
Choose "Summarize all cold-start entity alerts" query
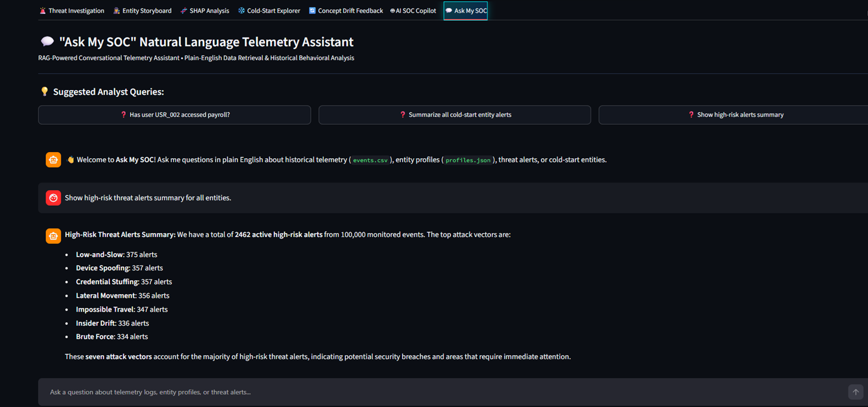455,115
